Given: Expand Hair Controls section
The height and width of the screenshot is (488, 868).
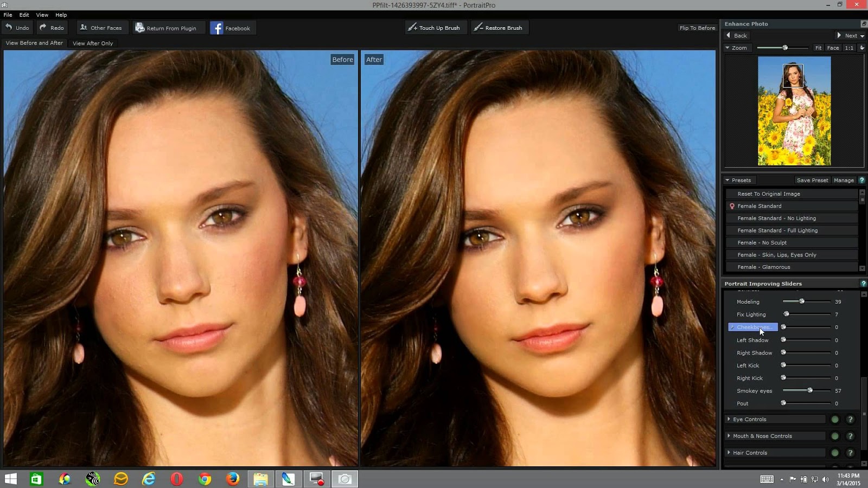Looking at the screenshot, I should point(729,453).
